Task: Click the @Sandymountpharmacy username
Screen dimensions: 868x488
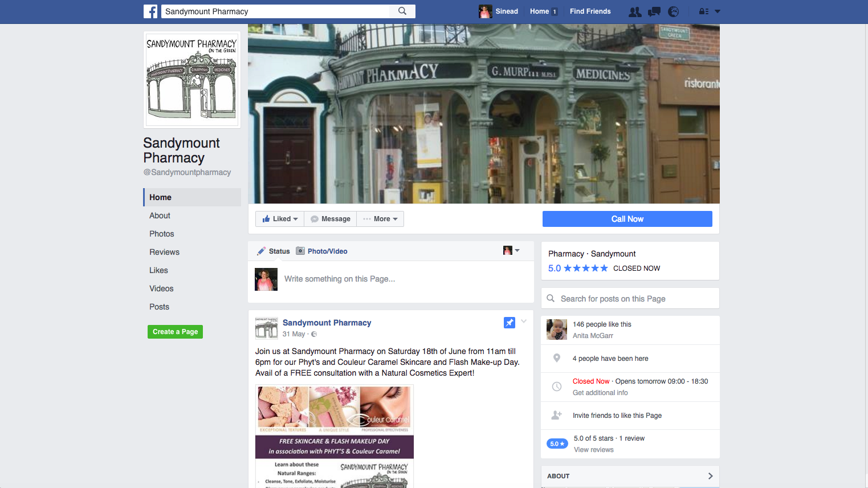Action: coord(187,172)
